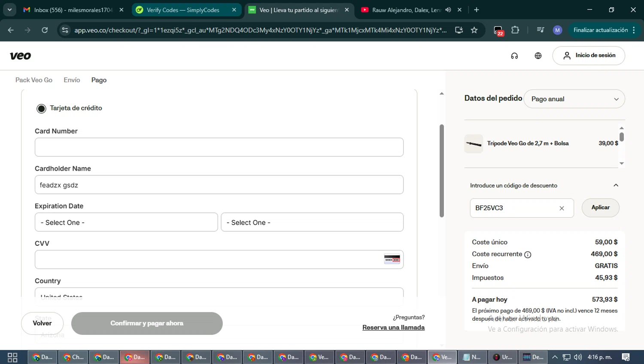Viewport: 644px width, 364px height.
Task: Open the Windows notification center icon
Action: [626, 357]
